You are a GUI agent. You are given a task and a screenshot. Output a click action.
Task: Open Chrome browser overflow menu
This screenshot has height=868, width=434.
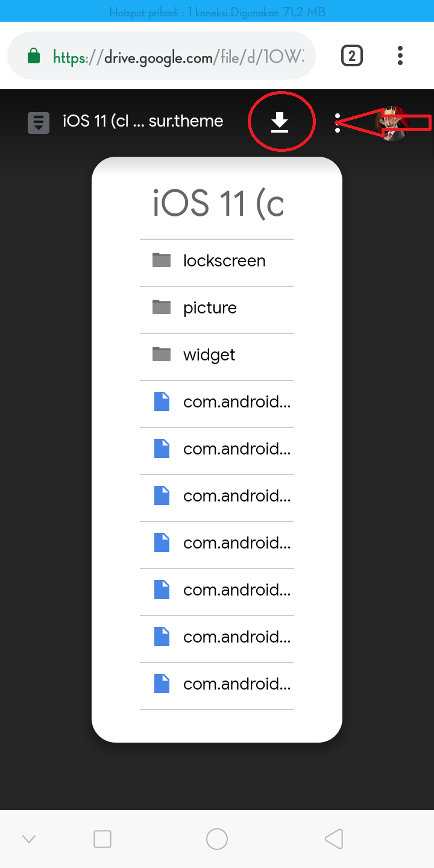400,56
